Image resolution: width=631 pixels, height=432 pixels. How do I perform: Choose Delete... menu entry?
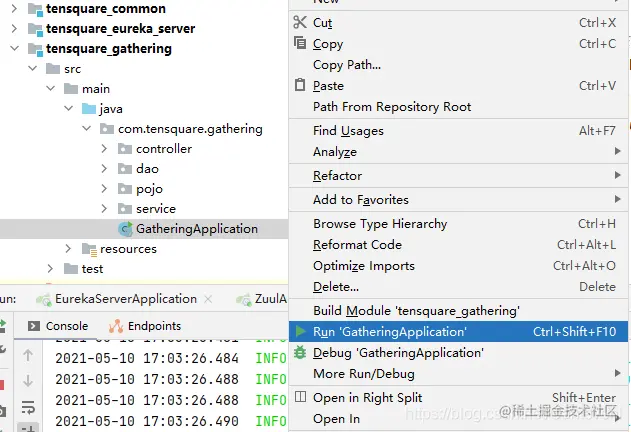click(458, 286)
